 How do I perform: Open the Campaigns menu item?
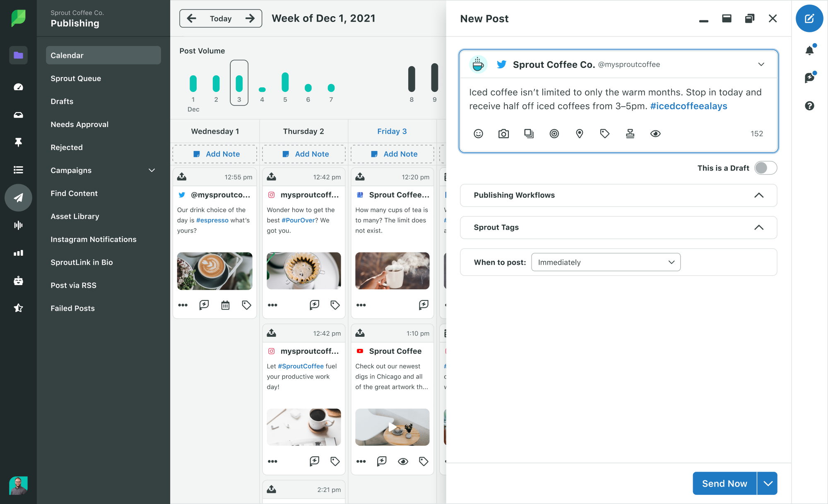click(103, 170)
